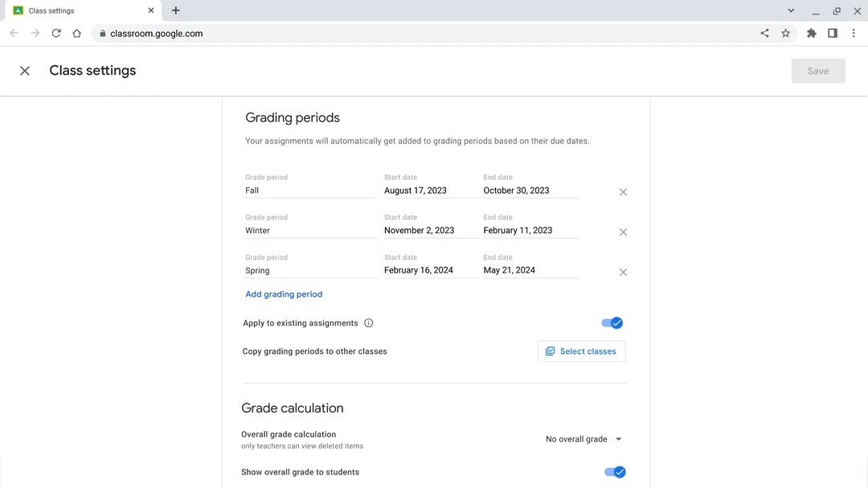Turn off Show overall grade to students

615,472
